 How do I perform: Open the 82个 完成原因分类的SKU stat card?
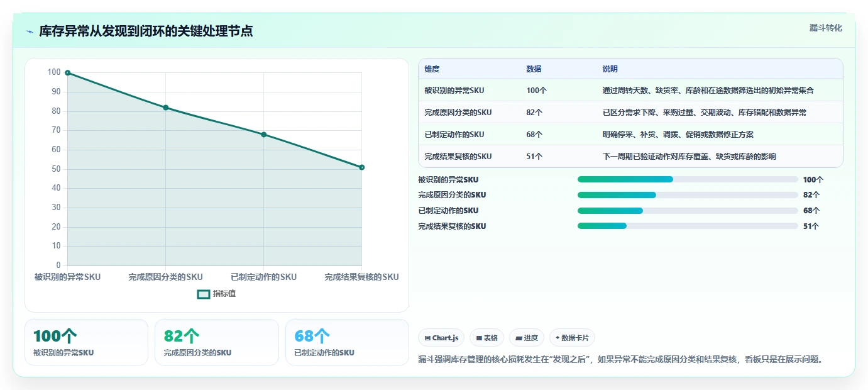tap(217, 342)
